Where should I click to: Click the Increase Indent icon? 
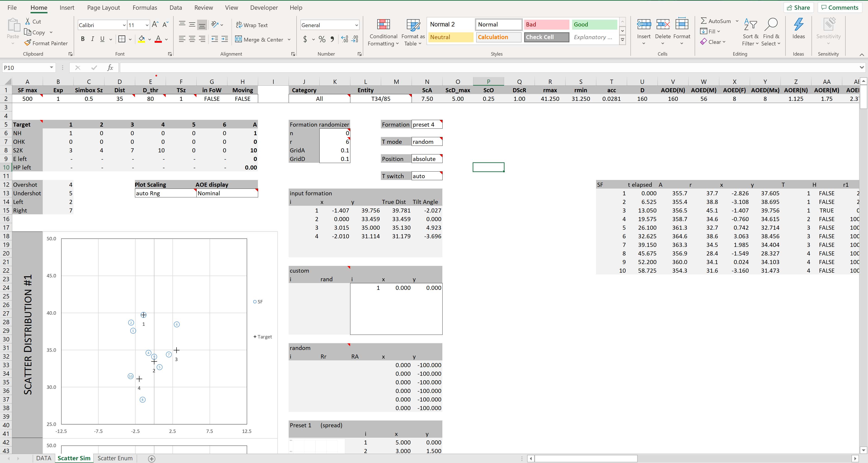225,39
